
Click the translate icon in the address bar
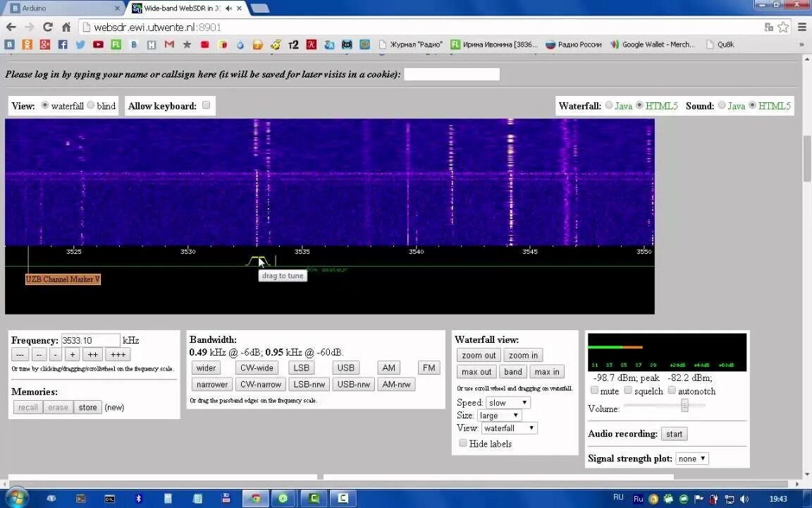click(x=769, y=27)
